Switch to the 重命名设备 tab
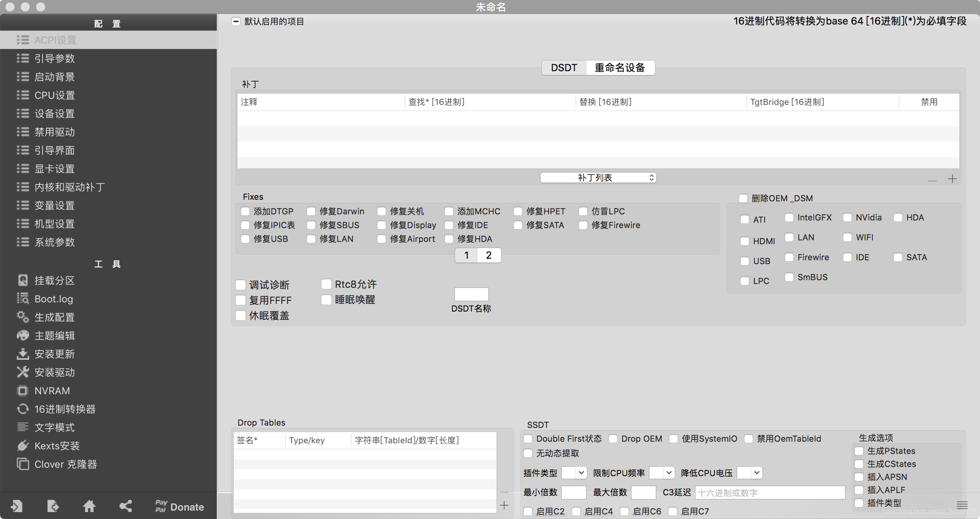The height and width of the screenshot is (519, 980). click(x=620, y=68)
